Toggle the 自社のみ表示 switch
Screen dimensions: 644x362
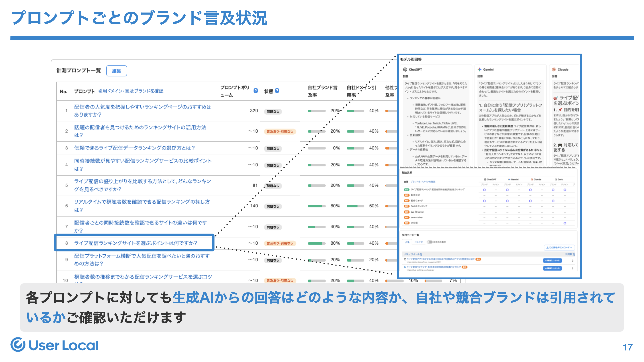coord(429,242)
